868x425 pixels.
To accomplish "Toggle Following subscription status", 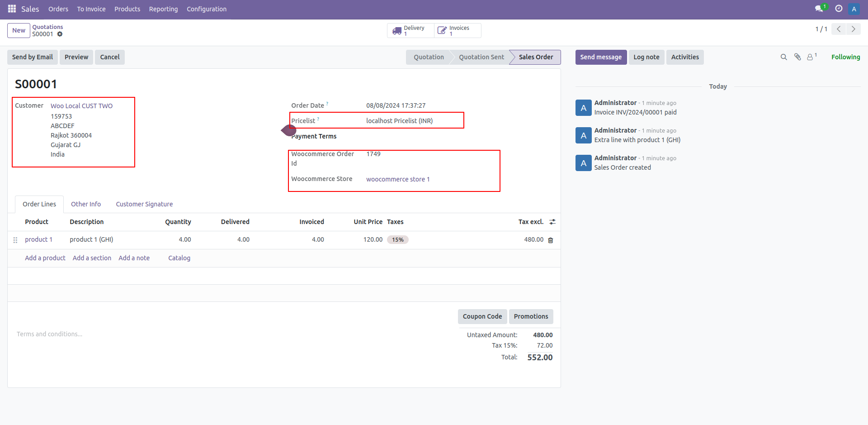I will click(845, 57).
